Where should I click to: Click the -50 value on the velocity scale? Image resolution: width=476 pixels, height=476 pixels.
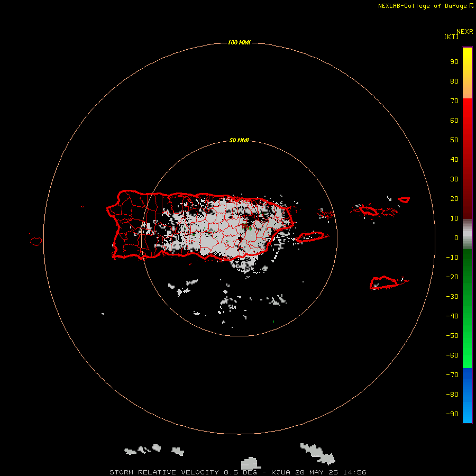point(452,336)
